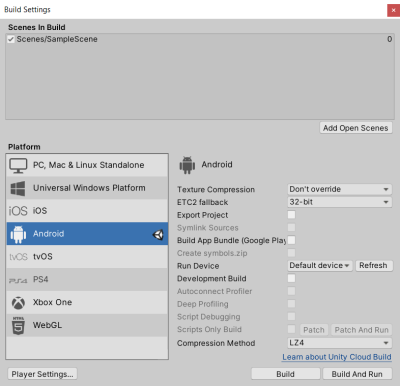Screen dimensions: 400x386
Task: Open the Texture Compression dropdown
Action: [340, 189]
